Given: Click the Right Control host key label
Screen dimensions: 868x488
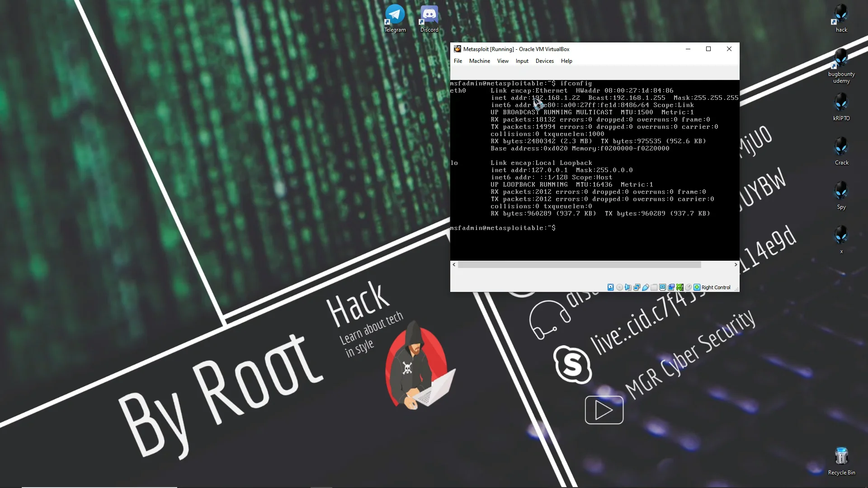Looking at the screenshot, I should [716, 287].
